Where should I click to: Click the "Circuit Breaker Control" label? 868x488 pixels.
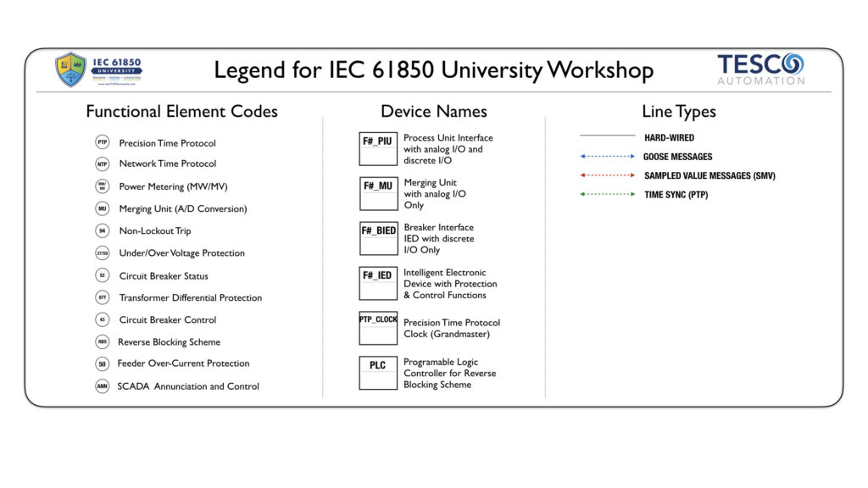(168, 319)
